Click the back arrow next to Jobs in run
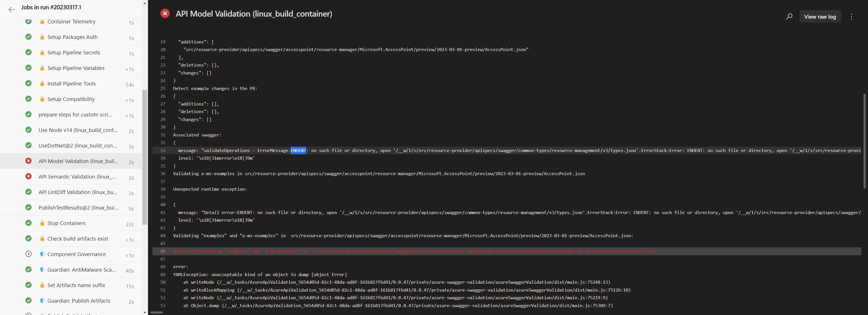The image size is (868, 315). [x=12, y=9]
